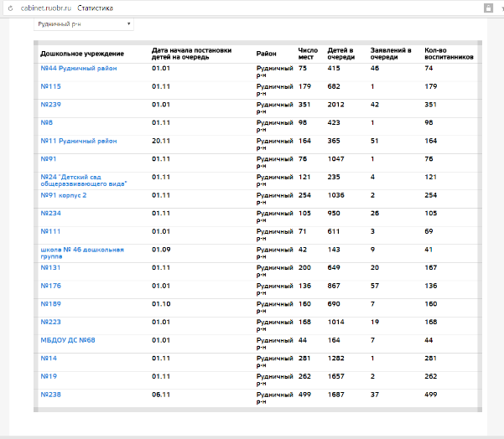Open the №8 kindergarten link
Image resolution: width=504 pixels, height=439 pixels.
pos(47,122)
